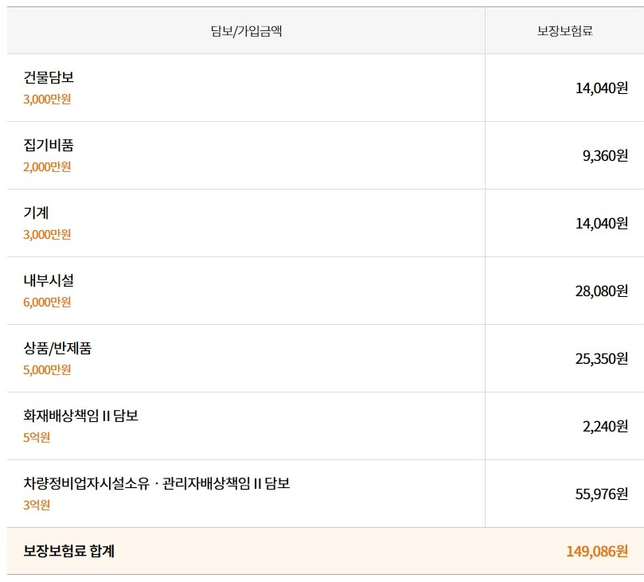Viewport: 644px width, 582px height.
Task: Click the 보장보험료 column header
Action: pos(564,31)
